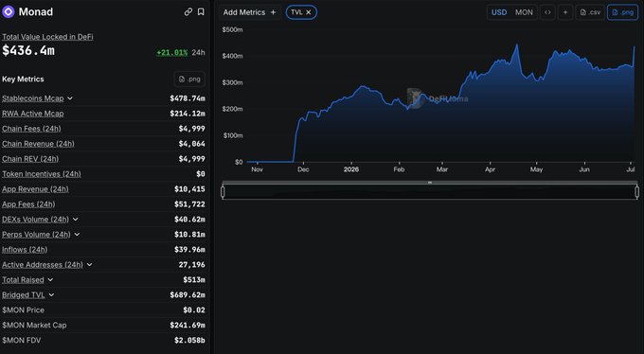Screen dimensions: 644x354
Task: Click the plus icon in Add Metrics
Action: pyautogui.click(x=273, y=12)
